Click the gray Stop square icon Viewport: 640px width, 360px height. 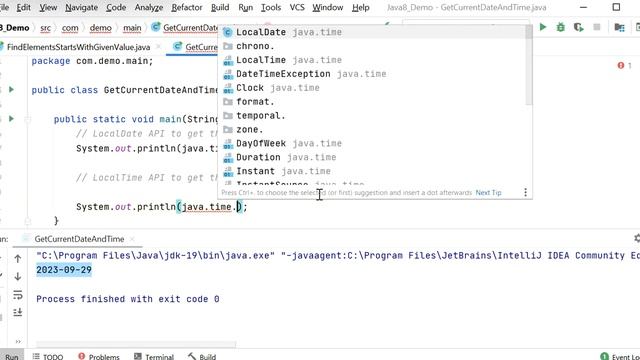(x=597, y=27)
